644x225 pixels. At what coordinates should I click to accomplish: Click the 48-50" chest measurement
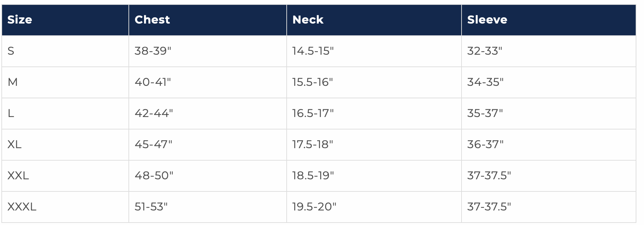[x=154, y=176]
